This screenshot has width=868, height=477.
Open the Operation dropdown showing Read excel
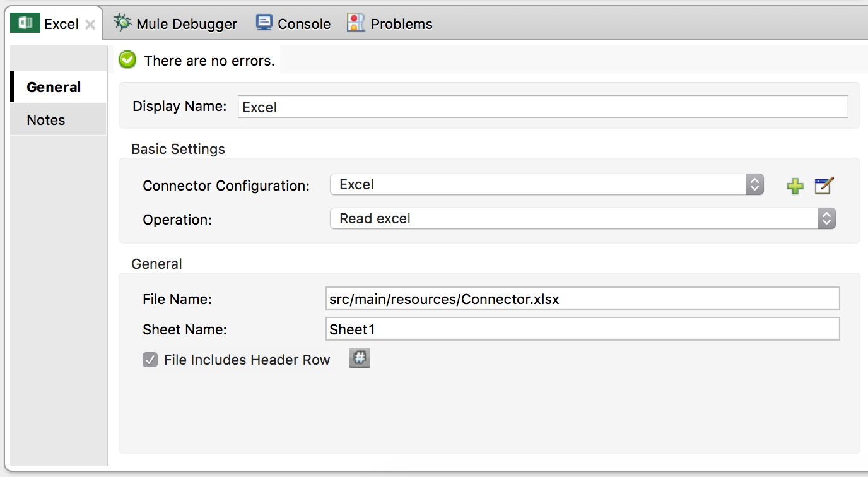(x=583, y=219)
